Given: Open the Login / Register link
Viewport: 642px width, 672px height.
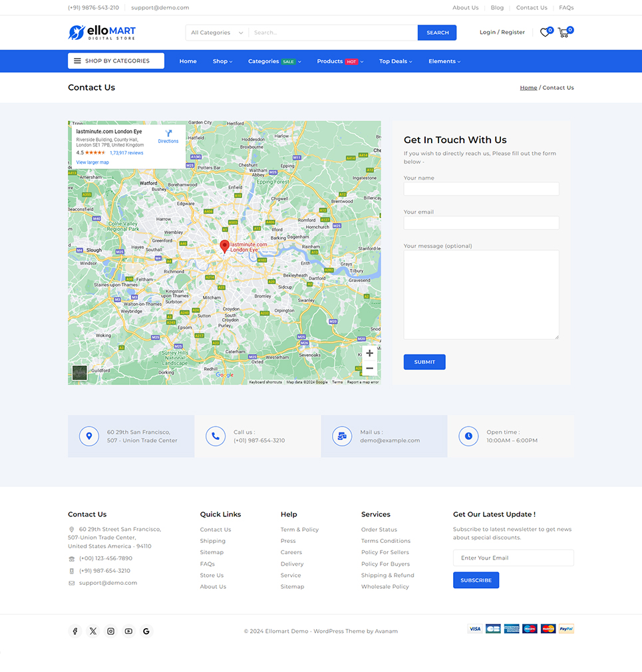Looking at the screenshot, I should (502, 33).
